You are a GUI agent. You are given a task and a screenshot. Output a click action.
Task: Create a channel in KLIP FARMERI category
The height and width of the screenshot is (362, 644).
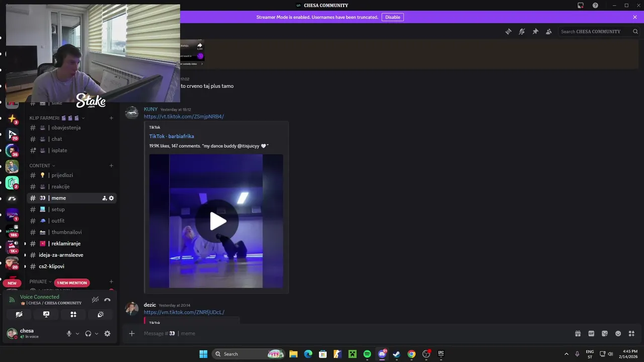click(x=111, y=118)
